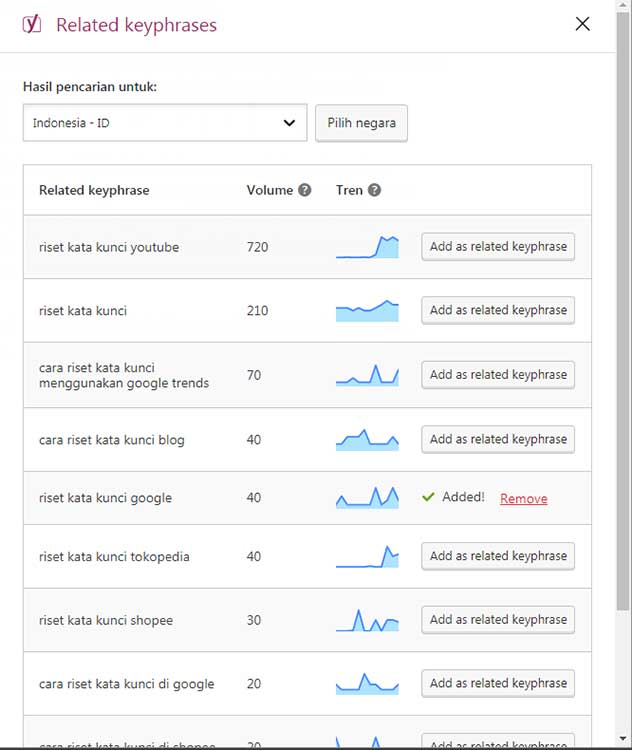Add 'riset kata kunci shopee' as related keyphrase

point(498,619)
